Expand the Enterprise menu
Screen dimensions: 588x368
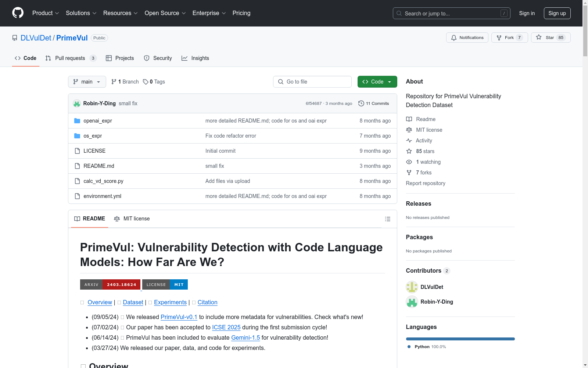pos(209,13)
